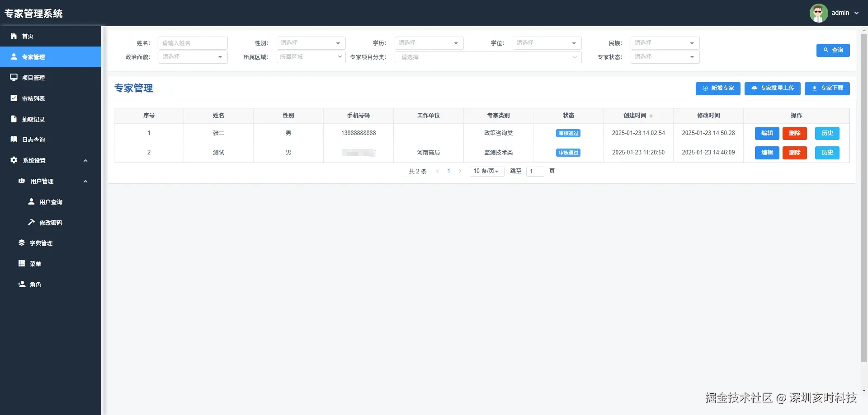868x415 pixels.
Task: Click the vertical scrollbar on the right
Action: coord(864,198)
